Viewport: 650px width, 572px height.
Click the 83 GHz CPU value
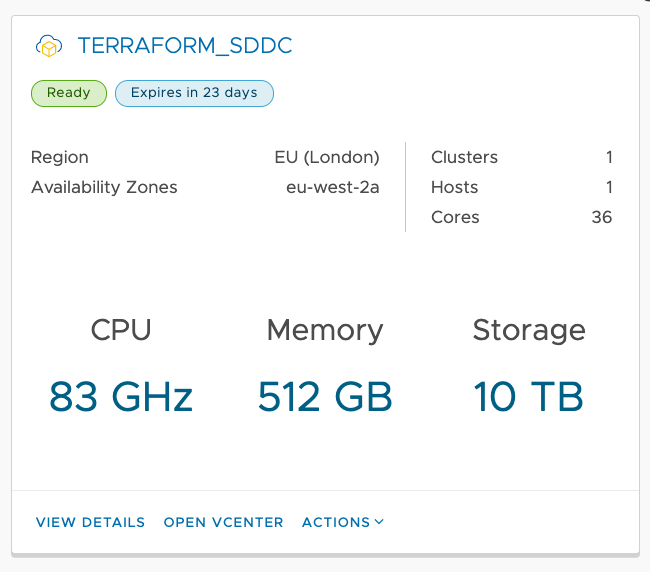[121, 397]
